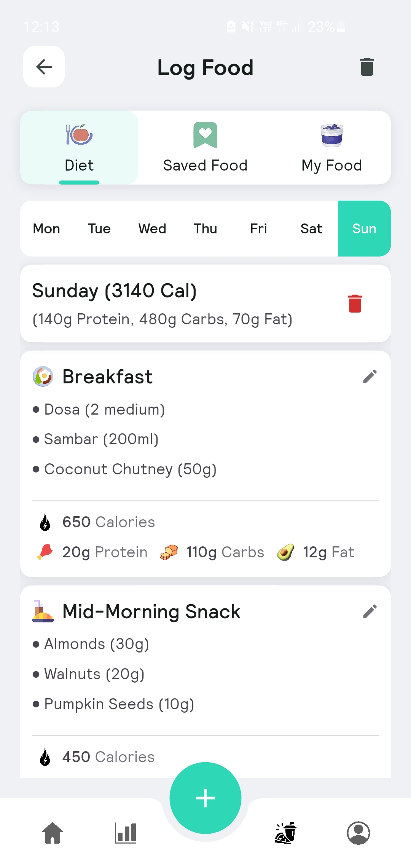Select Monday in the day selector
411x868 pixels.
tap(46, 229)
